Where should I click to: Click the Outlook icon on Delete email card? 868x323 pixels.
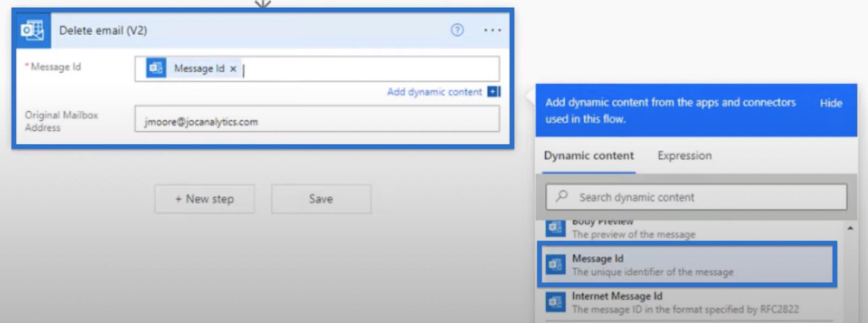click(x=33, y=30)
